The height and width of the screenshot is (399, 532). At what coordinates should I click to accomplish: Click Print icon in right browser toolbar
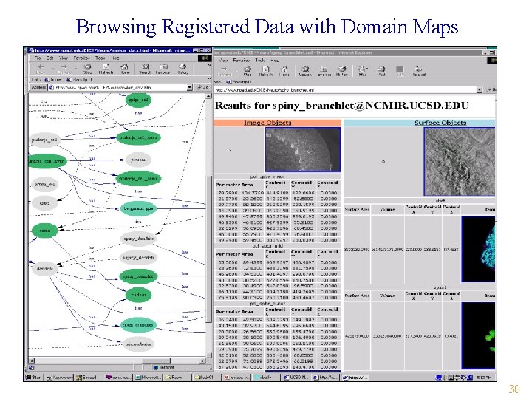(x=381, y=71)
